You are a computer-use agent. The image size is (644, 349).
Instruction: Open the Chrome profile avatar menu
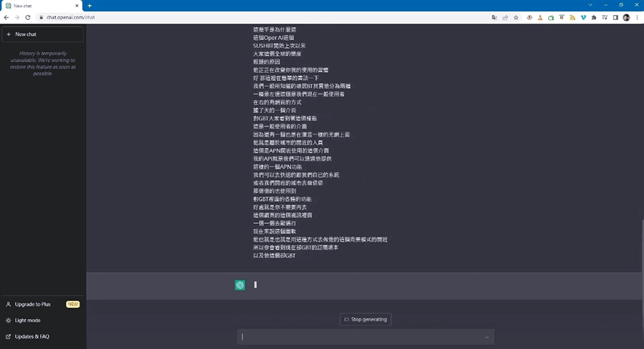626,17
